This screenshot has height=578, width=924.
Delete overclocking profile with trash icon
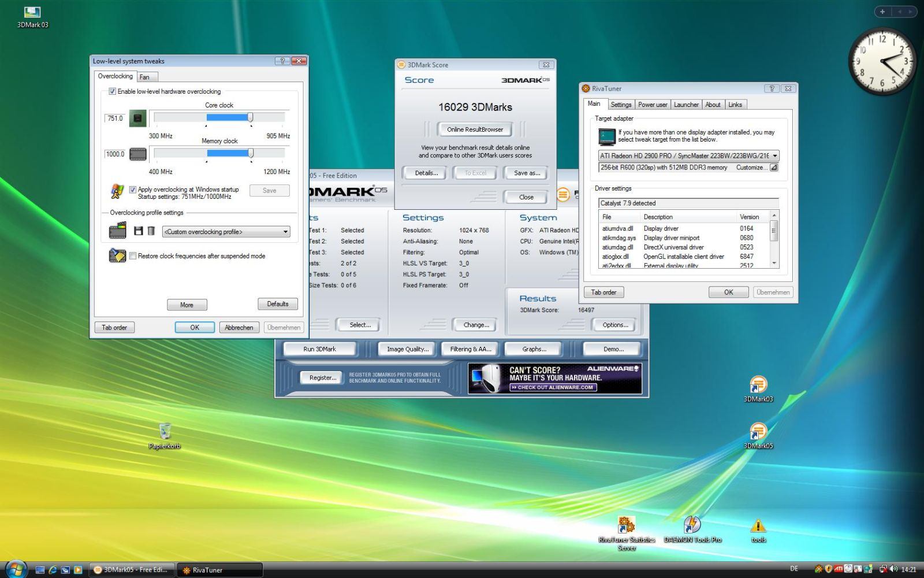[x=151, y=231]
